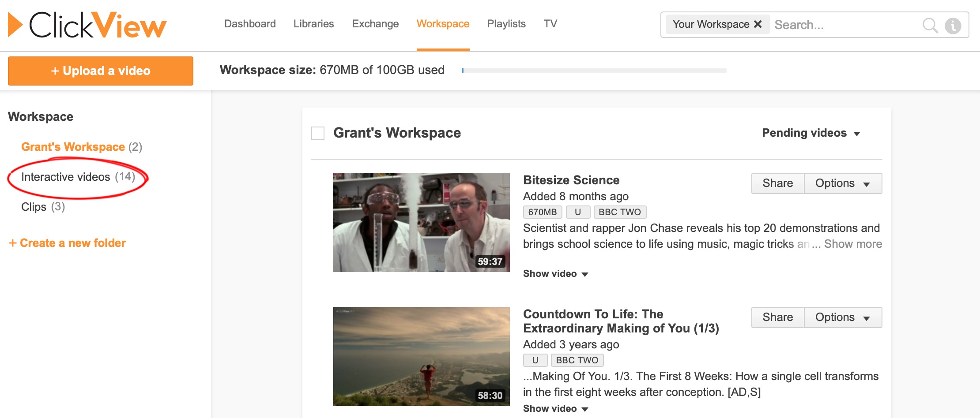The width and height of the screenshot is (980, 418).
Task: Open the Pending videos dropdown
Action: point(810,133)
